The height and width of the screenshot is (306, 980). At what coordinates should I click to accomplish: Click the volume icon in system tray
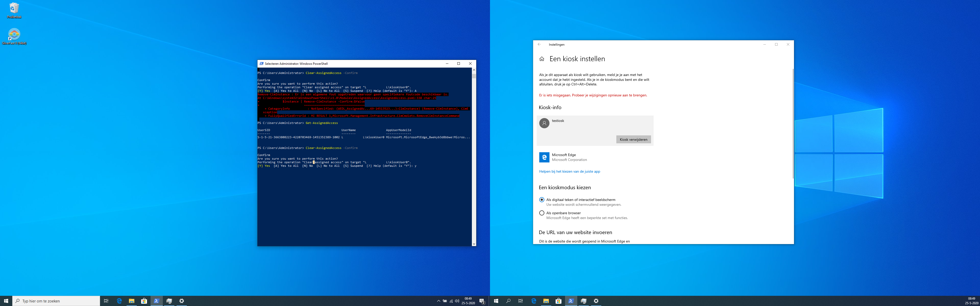point(457,301)
